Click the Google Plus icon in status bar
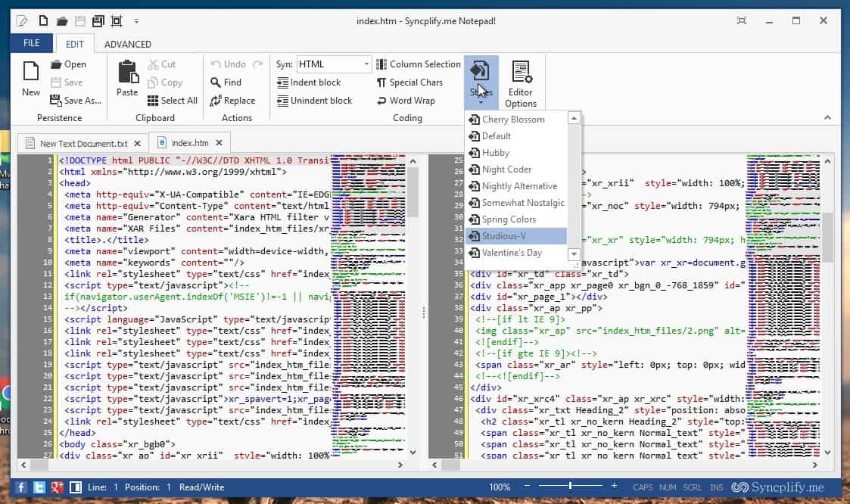 pos(58,487)
